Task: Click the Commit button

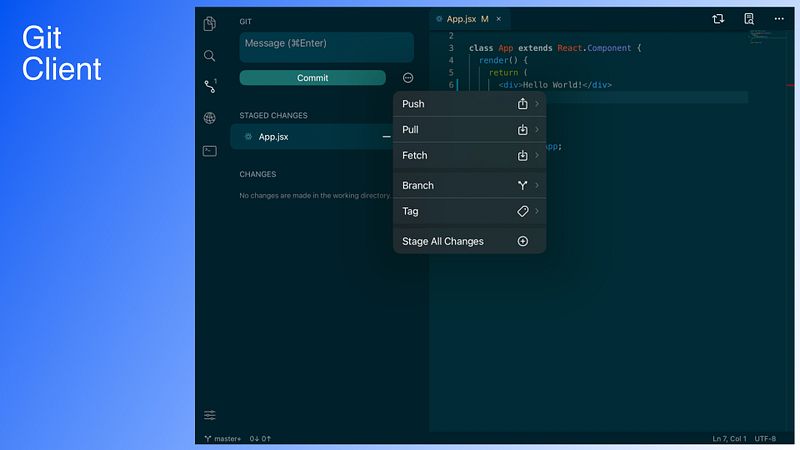Action: click(x=313, y=78)
